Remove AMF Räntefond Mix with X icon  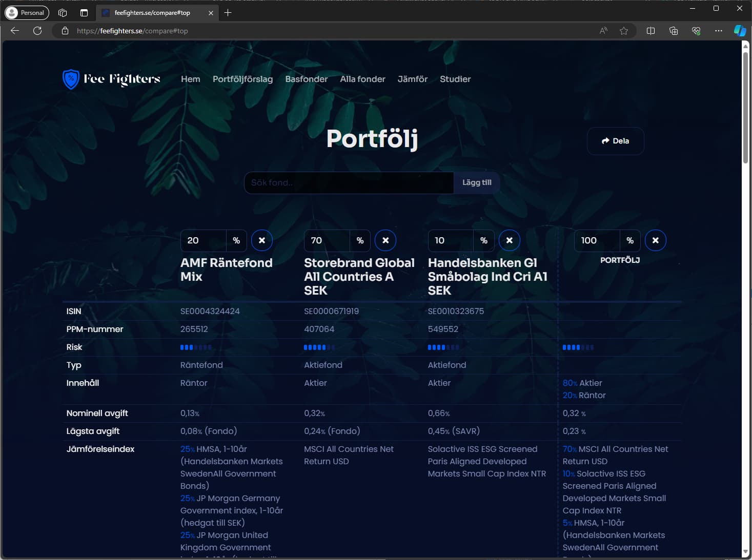pos(261,240)
